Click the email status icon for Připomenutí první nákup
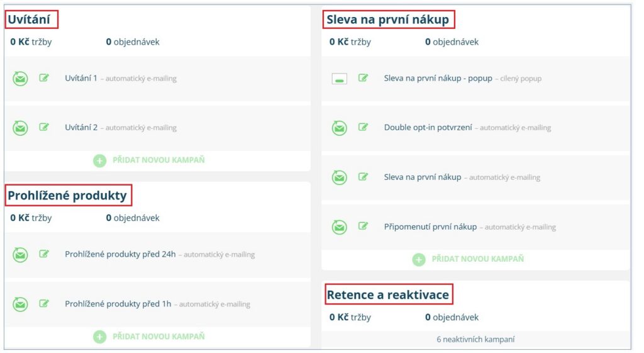This screenshot has width=644, height=353. coord(340,227)
